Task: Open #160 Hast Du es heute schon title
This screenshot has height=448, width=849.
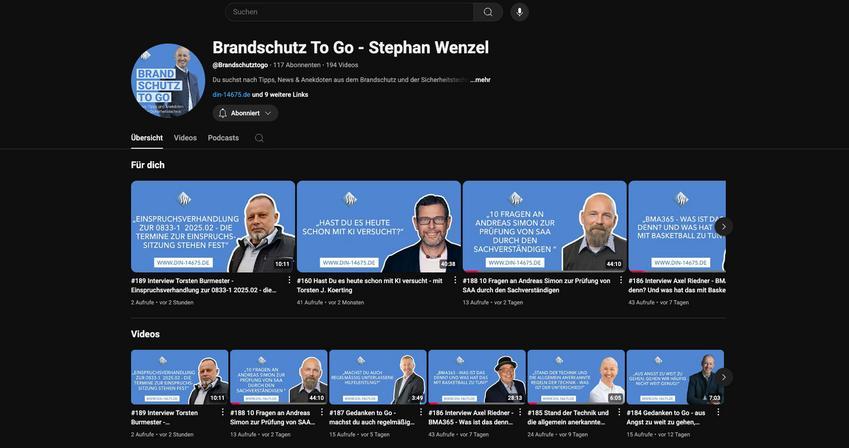Action: (370, 285)
